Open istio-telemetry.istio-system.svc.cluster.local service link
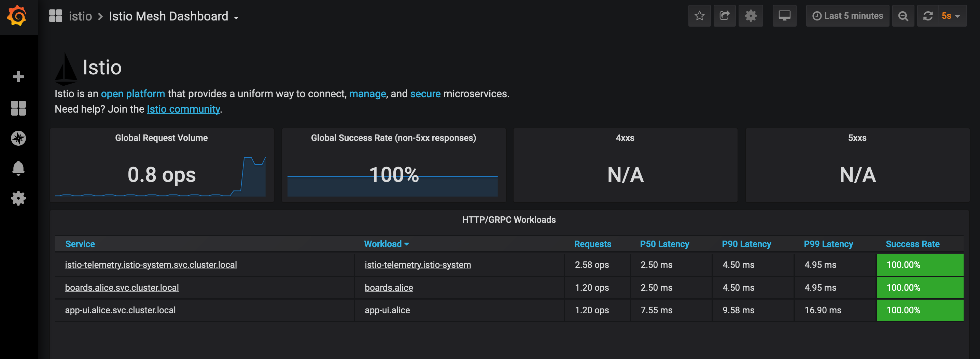The height and width of the screenshot is (359, 980). click(151, 265)
